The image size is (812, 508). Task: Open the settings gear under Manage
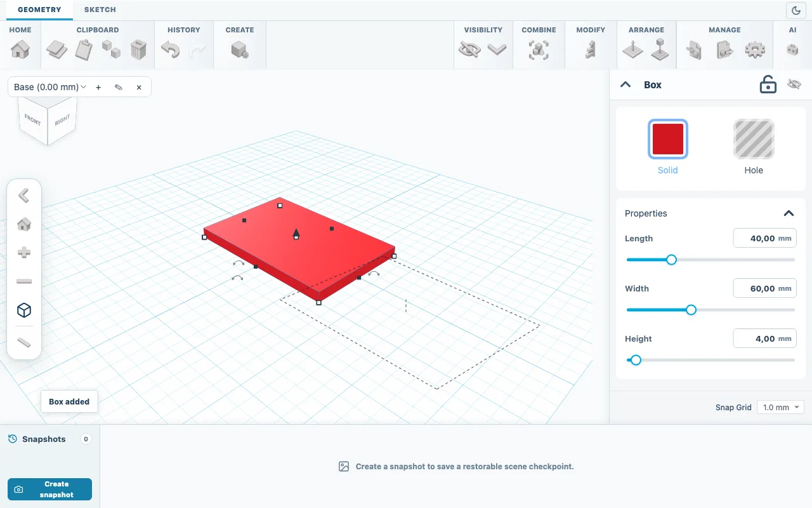[755, 50]
